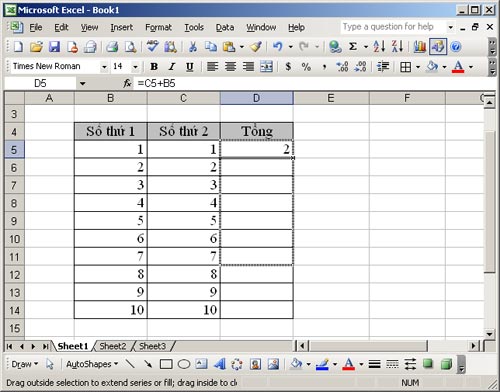This screenshot has height=392, width=500.
Task: Click Decrease Decimal icon
Action: (360, 67)
